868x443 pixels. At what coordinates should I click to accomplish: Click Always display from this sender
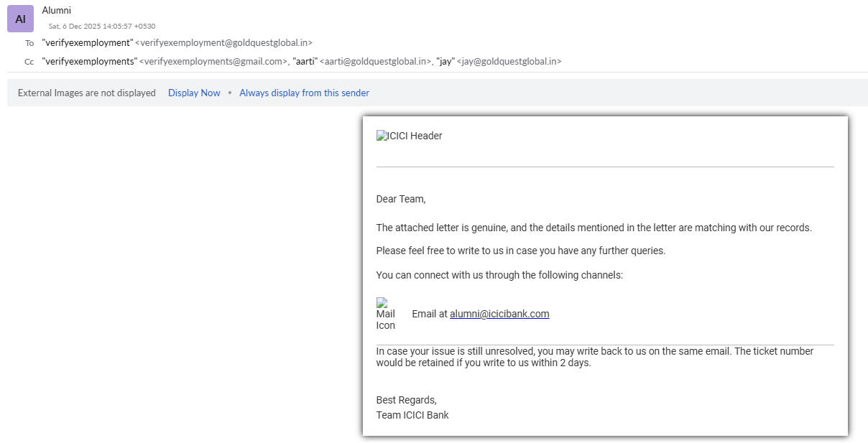(304, 93)
